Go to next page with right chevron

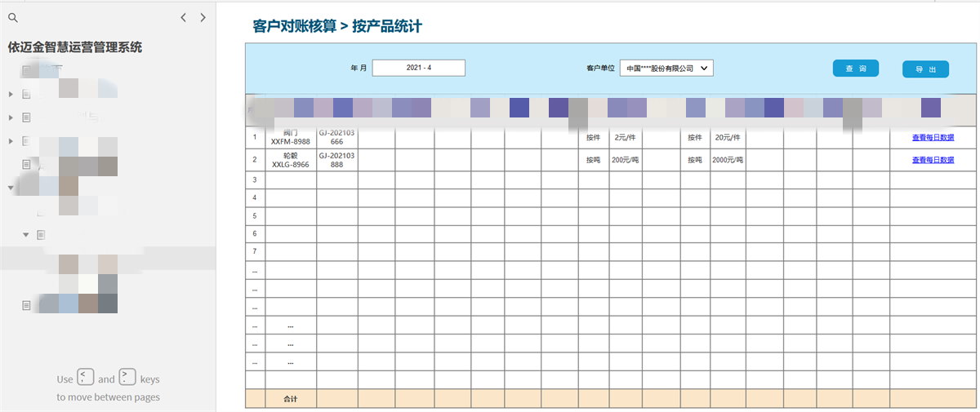(x=203, y=17)
